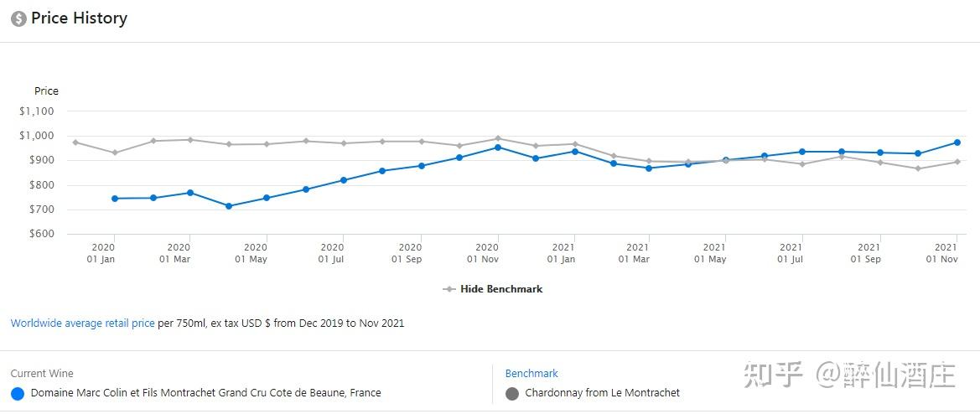Click the first gray benchmark point at far left
This screenshot has width=980, height=414.
pyautogui.click(x=75, y=142)
